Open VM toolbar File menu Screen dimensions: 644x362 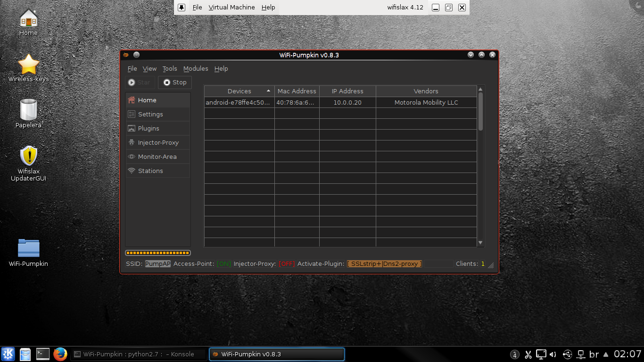click(x=197, y=8)
